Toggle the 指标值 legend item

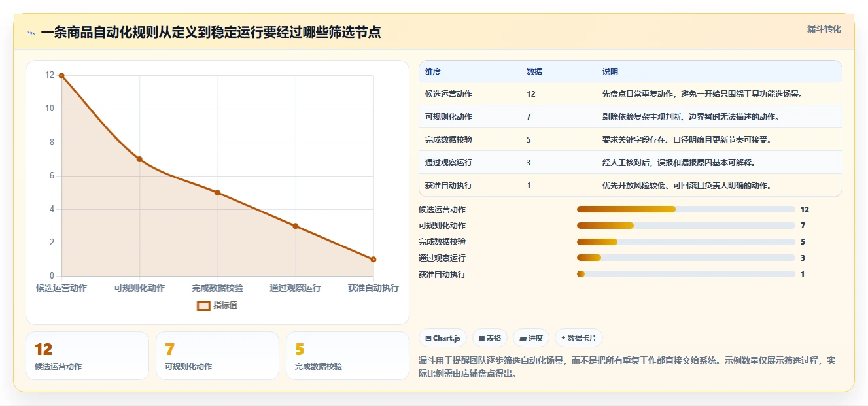click(217, 305)
